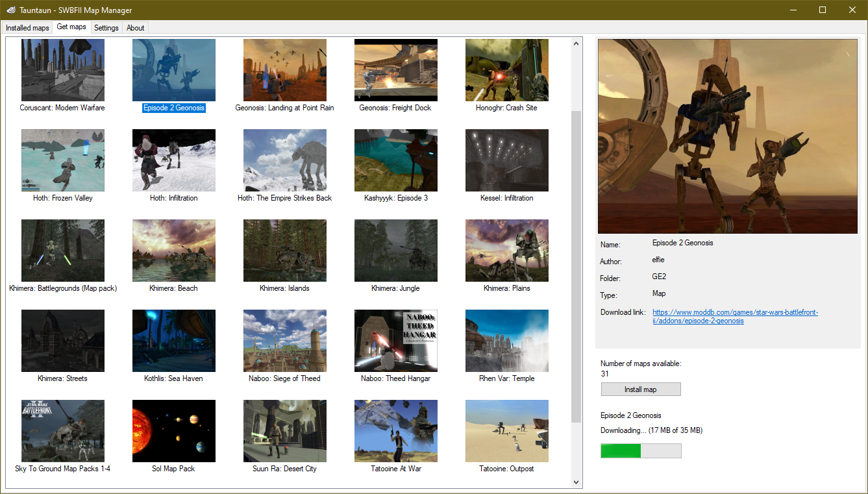The height and width of the screenshot is (494, 868).
Task: Select the Sol Map Pack thumbnail
Action: coord(173,430)
